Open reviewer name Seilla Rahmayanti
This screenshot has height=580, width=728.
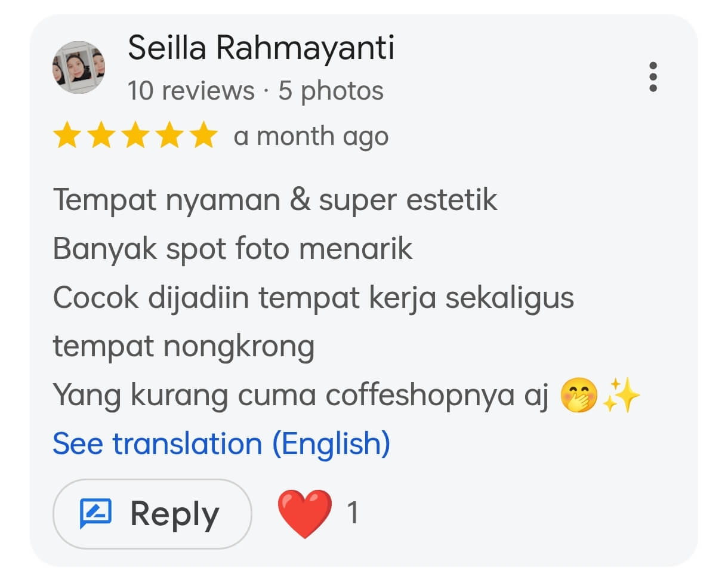click(261, 48)
